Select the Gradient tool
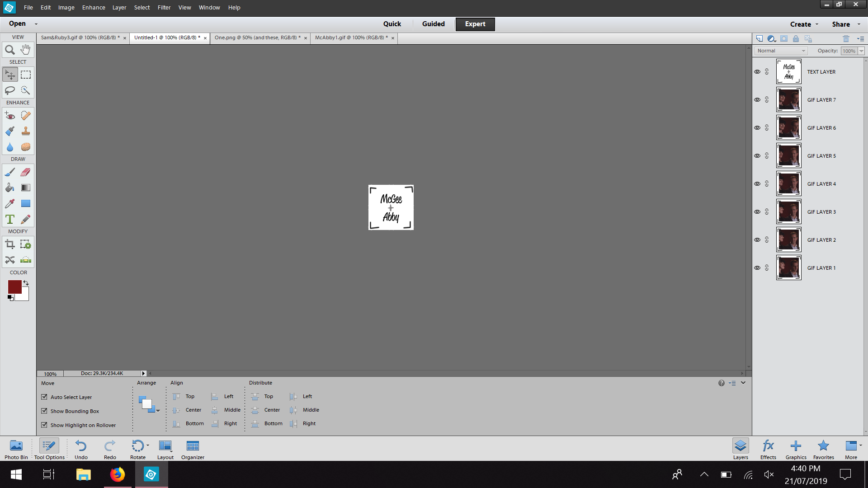This screenshot has height=488, width=868. [x=26, y=188]
